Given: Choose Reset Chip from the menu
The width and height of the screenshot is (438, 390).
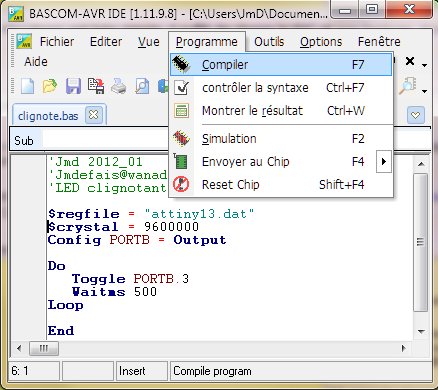Looking at the screenshot, I should (x=281, y=184).
